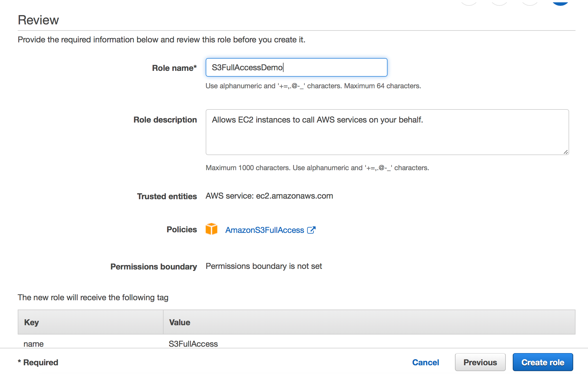This screenshot has height=374, width=588.
Task: Click the Value column header
Action: point(179,322)
